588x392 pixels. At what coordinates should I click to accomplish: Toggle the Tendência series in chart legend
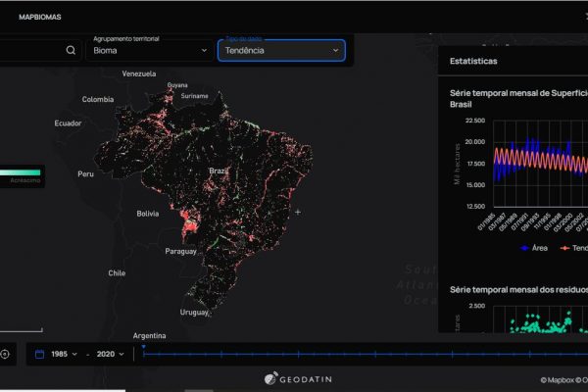point(573,248)
